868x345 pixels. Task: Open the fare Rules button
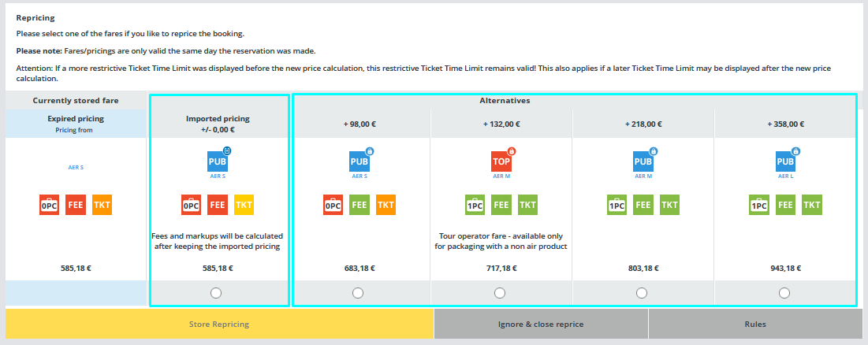(x=755, y=324)
